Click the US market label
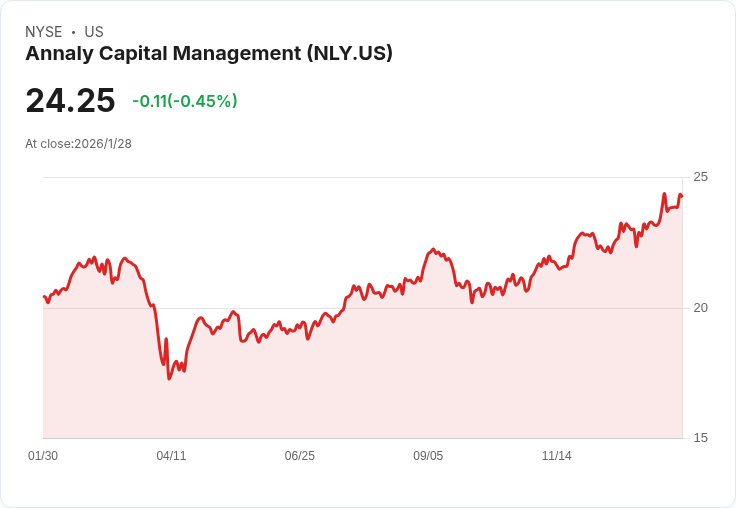This screenshot has width=736, height=508. pyautogui.click(x=94, y=32)
